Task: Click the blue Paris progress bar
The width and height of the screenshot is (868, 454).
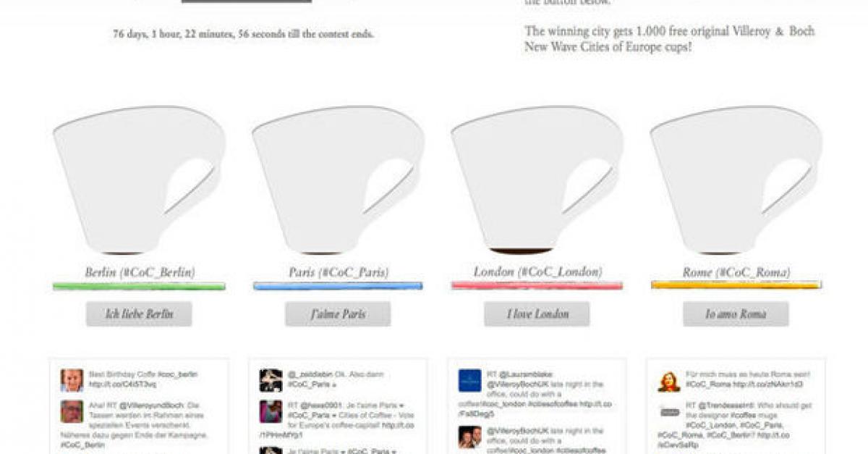Action: 338,286
